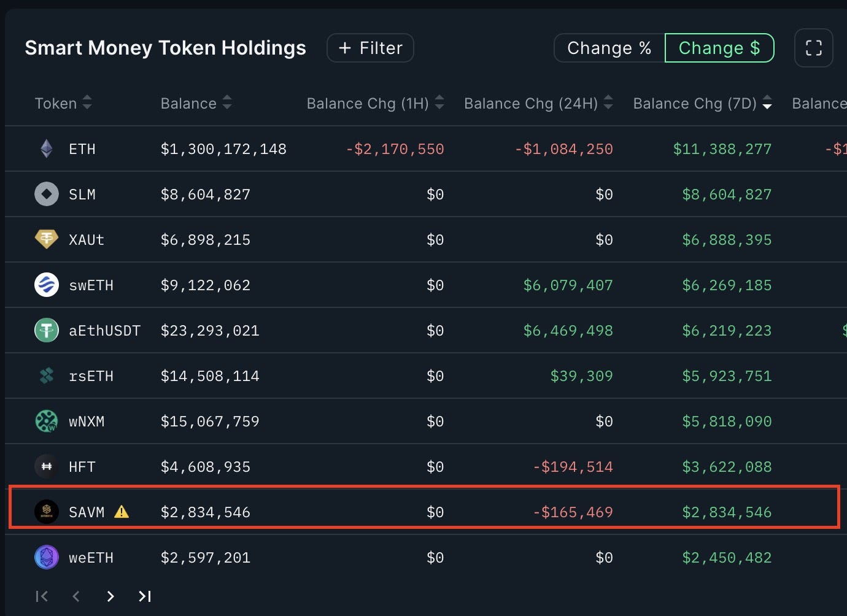847x616 pixels.
Task: Click XAUt 7D change $6,888,395
Action: (x=727, y=240)
